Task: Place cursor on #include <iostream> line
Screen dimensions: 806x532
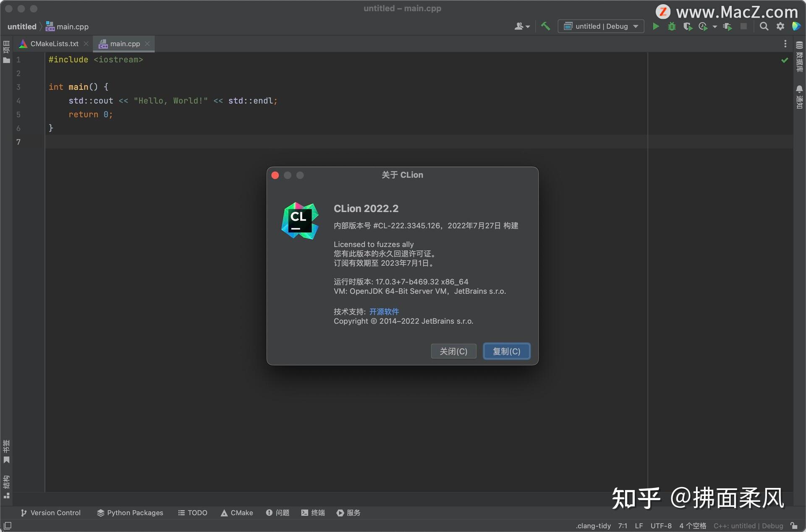Action: tap(96, 60)
